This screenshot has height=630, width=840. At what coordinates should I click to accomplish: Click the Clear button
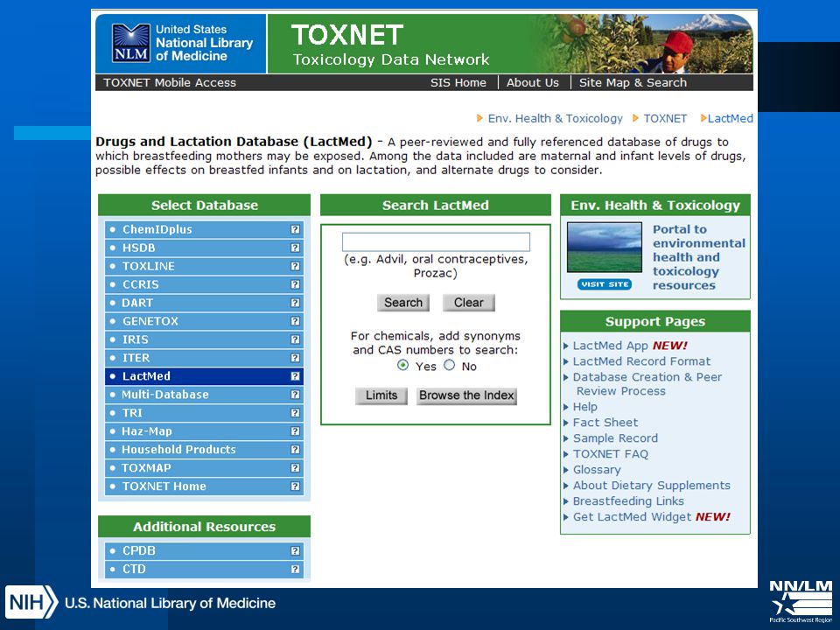469,303
